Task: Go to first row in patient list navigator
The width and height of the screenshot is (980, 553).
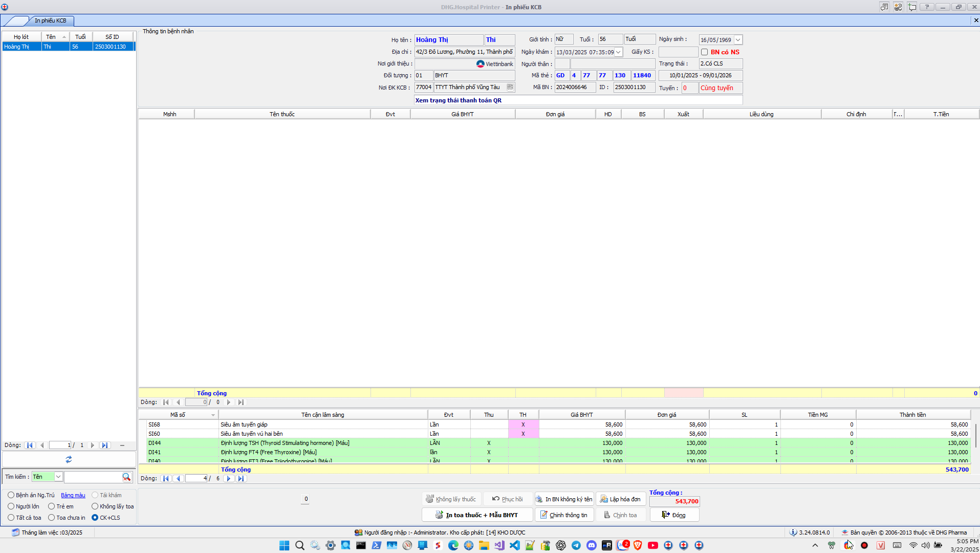Action: 30,445
